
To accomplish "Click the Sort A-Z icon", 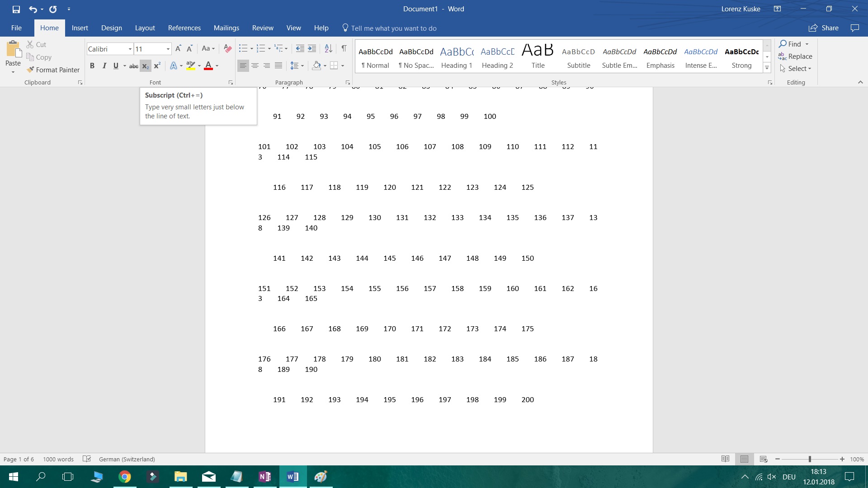I will tap(329, 49).
